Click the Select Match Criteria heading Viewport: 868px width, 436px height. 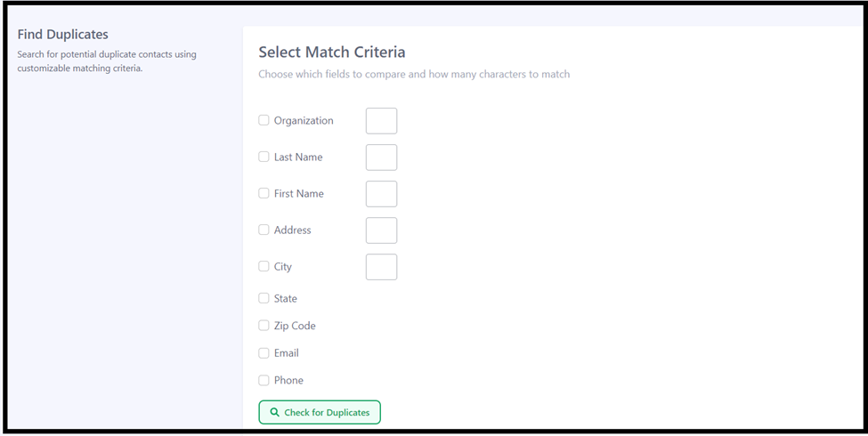[331, 52]
